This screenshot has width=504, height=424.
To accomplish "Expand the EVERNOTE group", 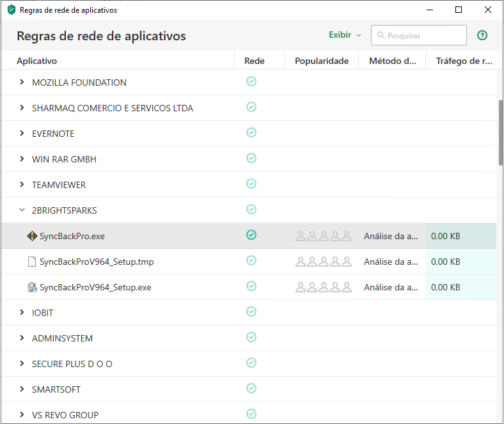I will 22,133.
